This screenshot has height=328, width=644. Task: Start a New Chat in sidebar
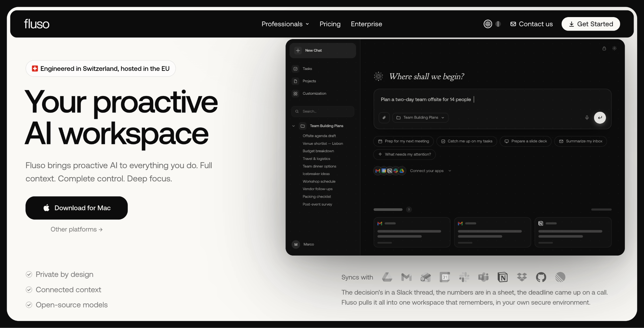pyautogui.click(x=323, y=51)
